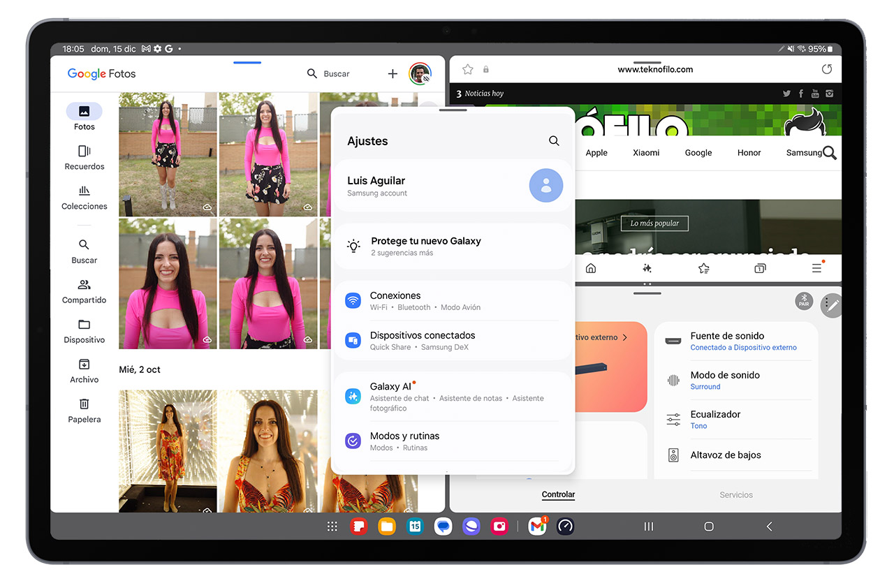Tap the back navigation button
The height and width of the screenshot is (588, 894).
tap(769, 527)
